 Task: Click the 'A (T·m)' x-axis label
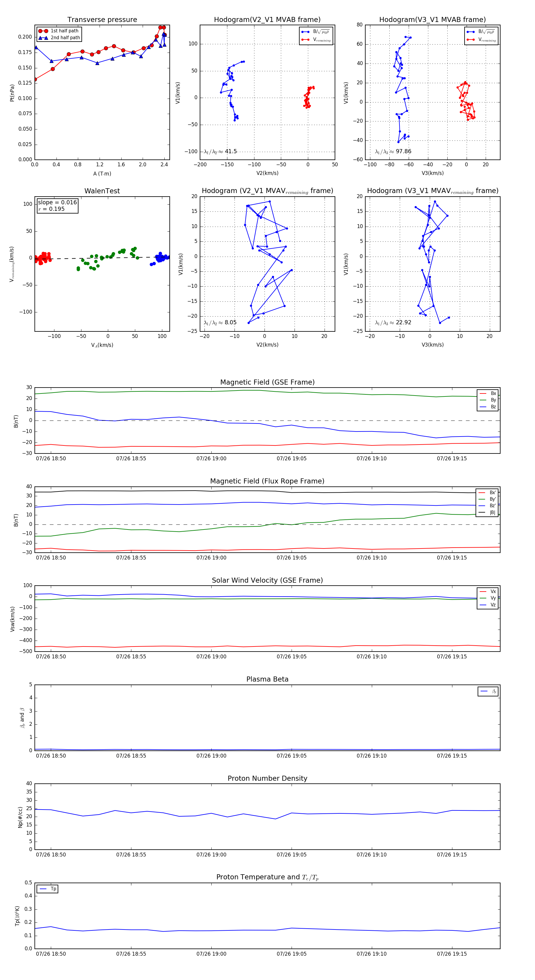102,173
